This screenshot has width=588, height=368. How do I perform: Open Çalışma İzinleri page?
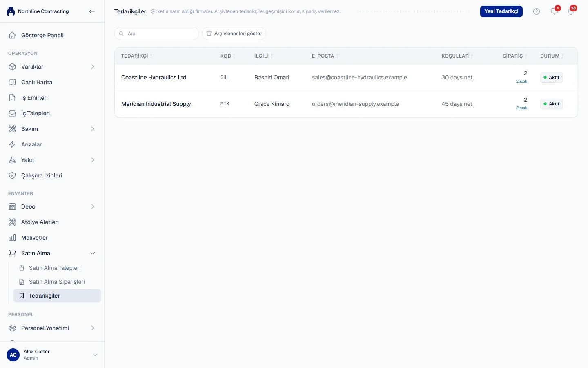coord(52,175)
